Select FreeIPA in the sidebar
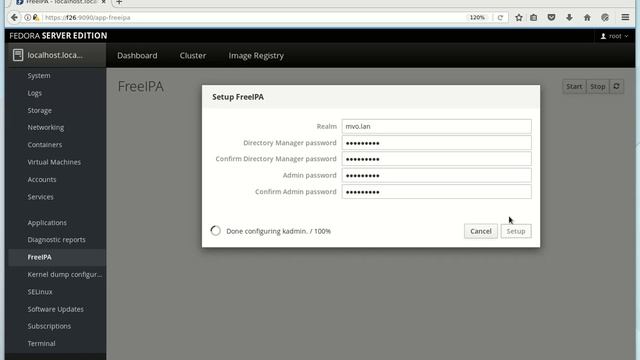 (x=57, y=257)
